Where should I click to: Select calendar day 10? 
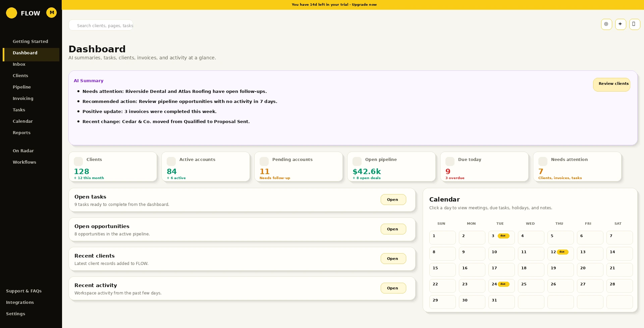(x=501, y=254)
